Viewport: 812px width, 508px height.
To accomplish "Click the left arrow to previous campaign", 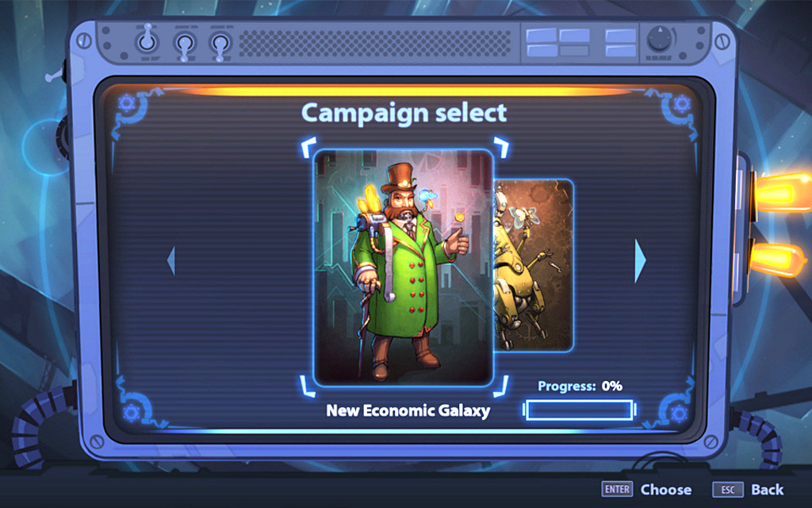I will [171, 260].
